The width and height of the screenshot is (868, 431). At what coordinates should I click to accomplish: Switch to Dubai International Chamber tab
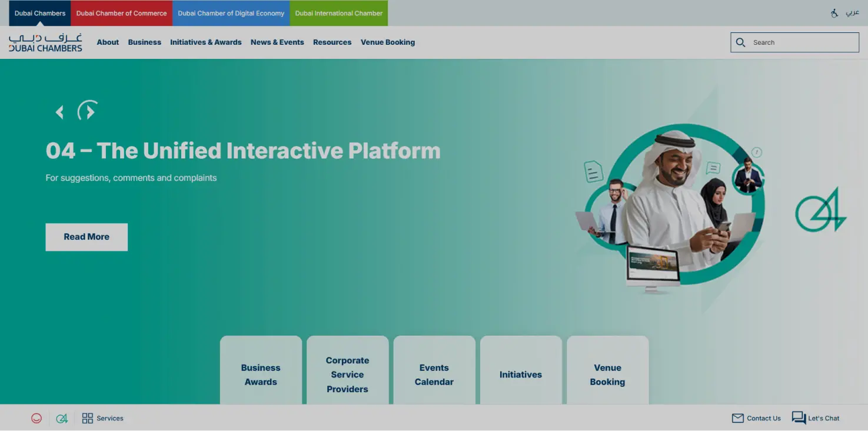[339, 13]
